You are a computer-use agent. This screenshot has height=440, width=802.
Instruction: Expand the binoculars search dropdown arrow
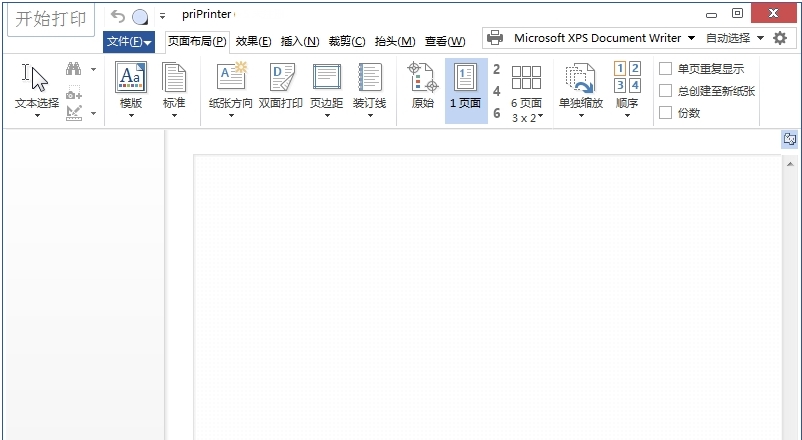click(x=93, y=69)
